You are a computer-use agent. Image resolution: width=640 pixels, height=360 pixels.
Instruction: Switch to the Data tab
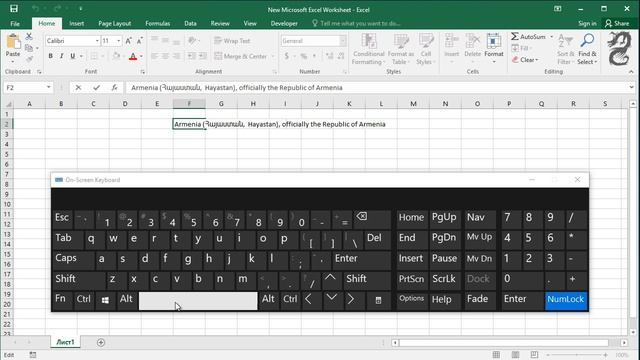click(190, 23)
